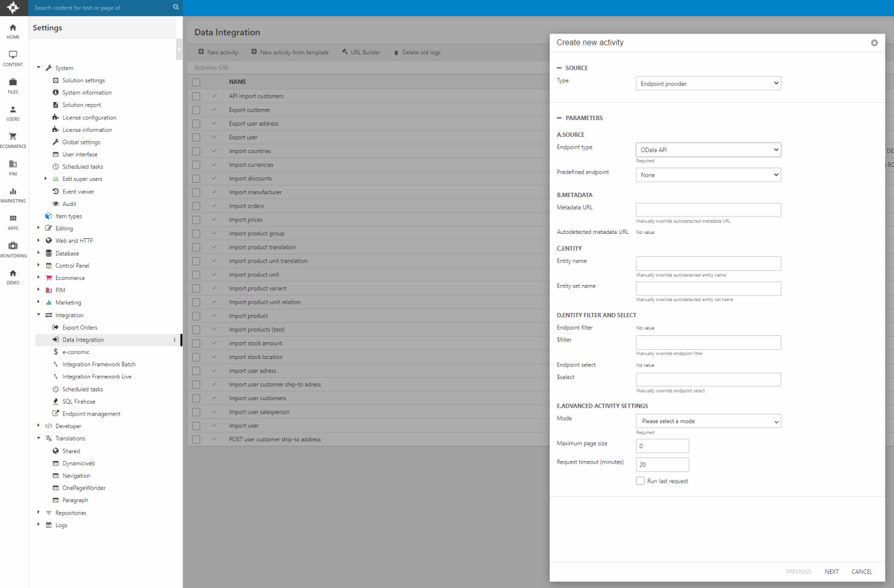Tick the checkbox beside Import countries row
Image resolution: width=894 pixels, height=588 pixels.
(x=196, y=152)
